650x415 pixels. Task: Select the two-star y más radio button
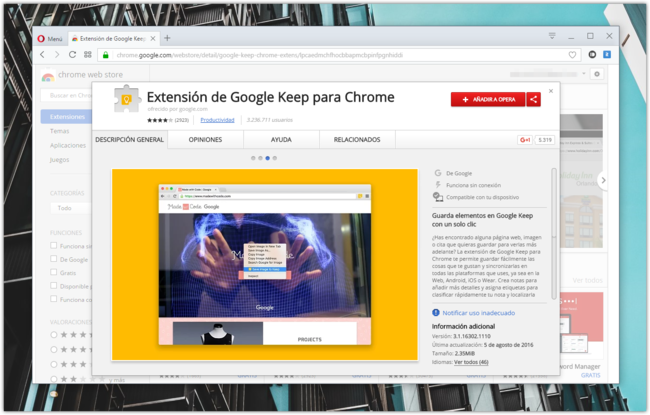pyautogui.click(x=53, y=379)
